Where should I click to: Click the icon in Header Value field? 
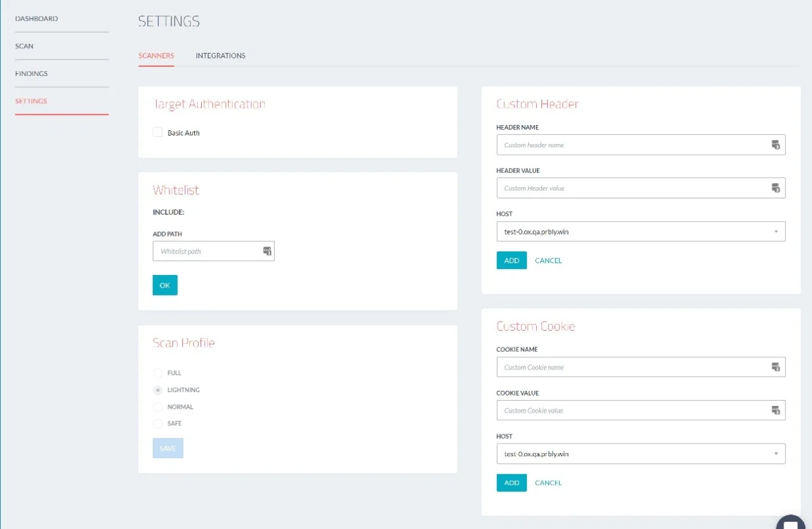[x=776, y=188]
